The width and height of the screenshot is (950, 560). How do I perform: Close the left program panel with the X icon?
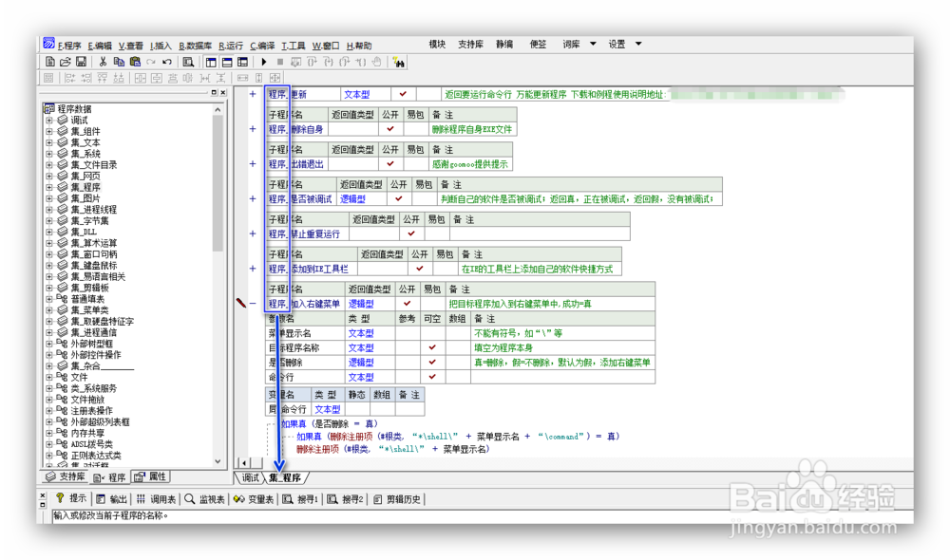(x=223, y=93)
